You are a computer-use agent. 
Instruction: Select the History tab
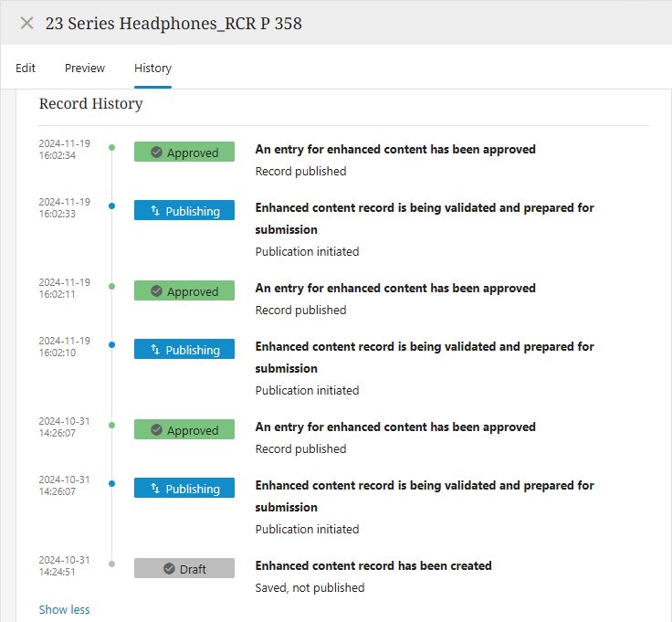152,68
